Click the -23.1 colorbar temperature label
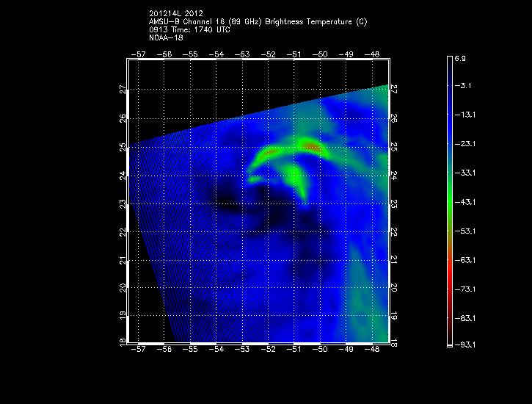This screenshot has width=532, height=404. (467, 145)
